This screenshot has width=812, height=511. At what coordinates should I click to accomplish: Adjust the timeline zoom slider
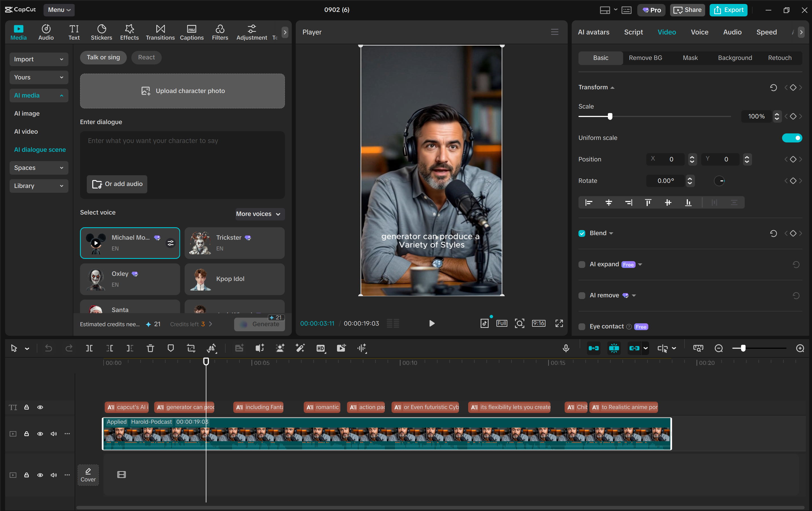point(743,348)
